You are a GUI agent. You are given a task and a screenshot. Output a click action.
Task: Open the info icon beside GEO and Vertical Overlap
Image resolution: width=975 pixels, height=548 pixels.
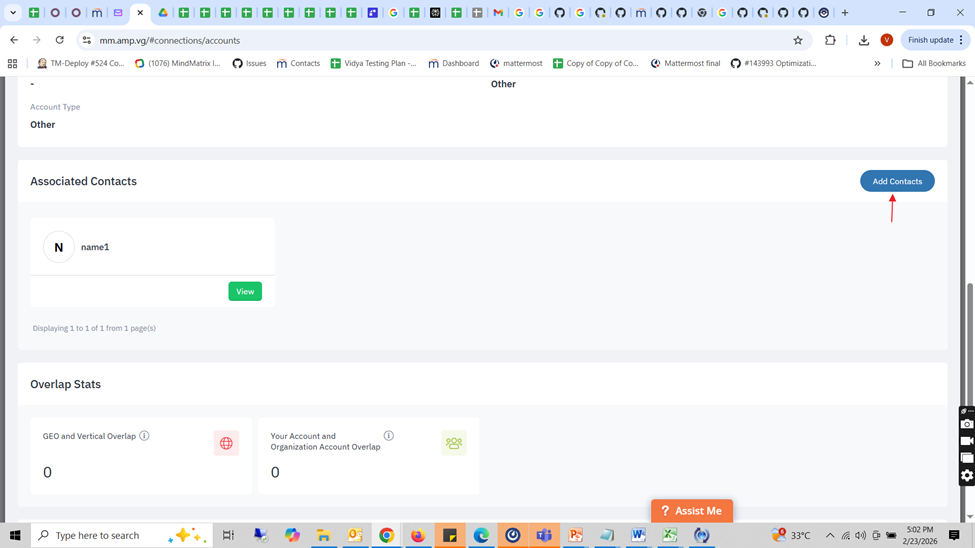click(145, 436)
